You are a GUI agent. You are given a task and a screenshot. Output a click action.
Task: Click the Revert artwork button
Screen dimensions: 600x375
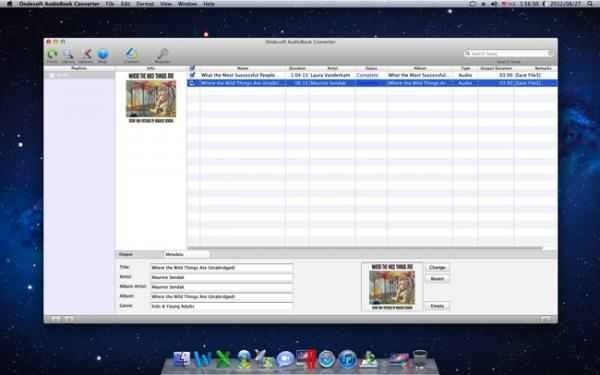[437, 279]
